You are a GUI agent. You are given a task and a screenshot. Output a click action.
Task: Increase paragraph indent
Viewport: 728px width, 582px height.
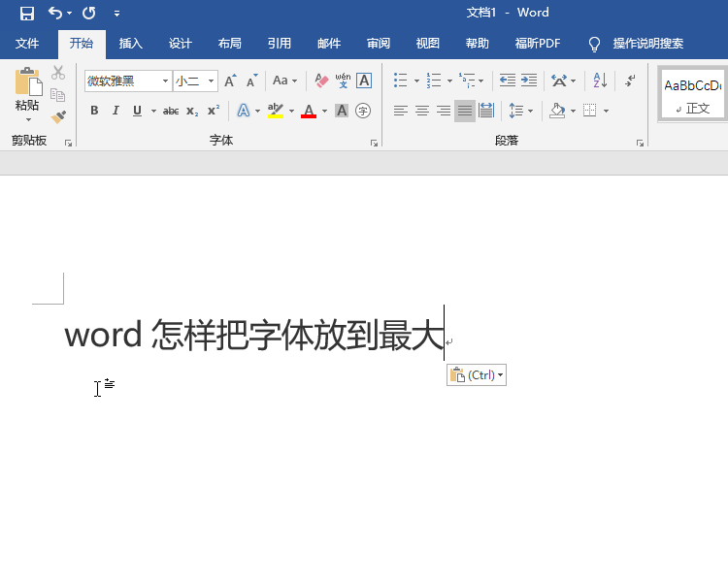click(529, 81)
